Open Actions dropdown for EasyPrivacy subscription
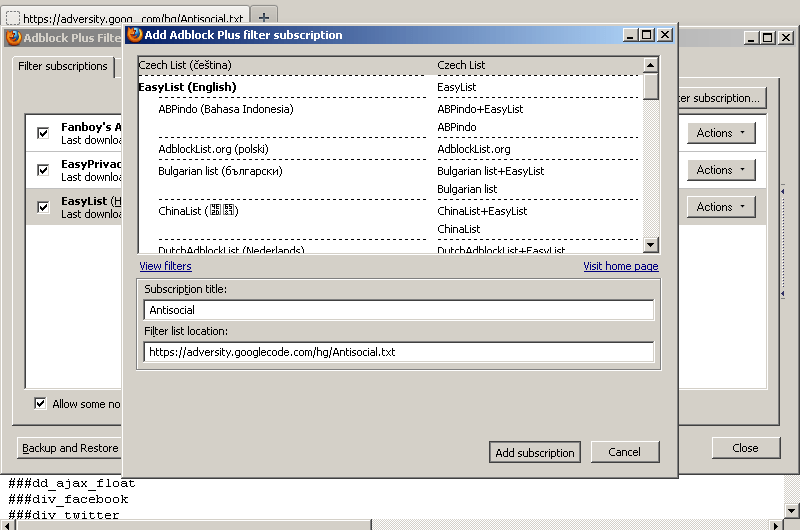The image size is (800, 530). [721, 170]
